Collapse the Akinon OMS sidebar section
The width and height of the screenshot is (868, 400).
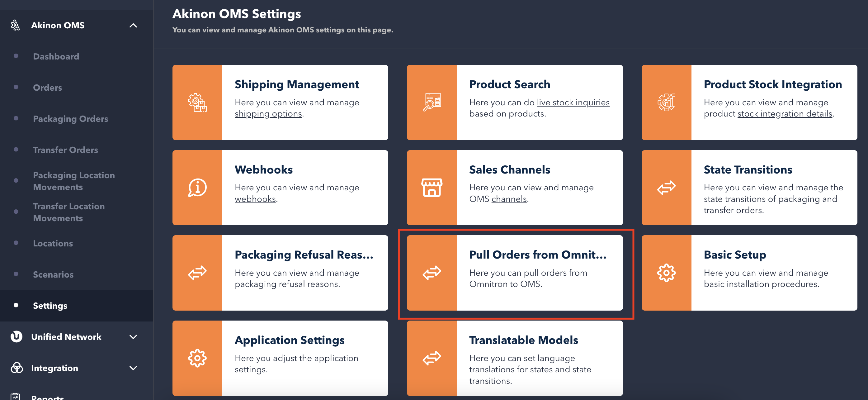(x=133, y=25)
